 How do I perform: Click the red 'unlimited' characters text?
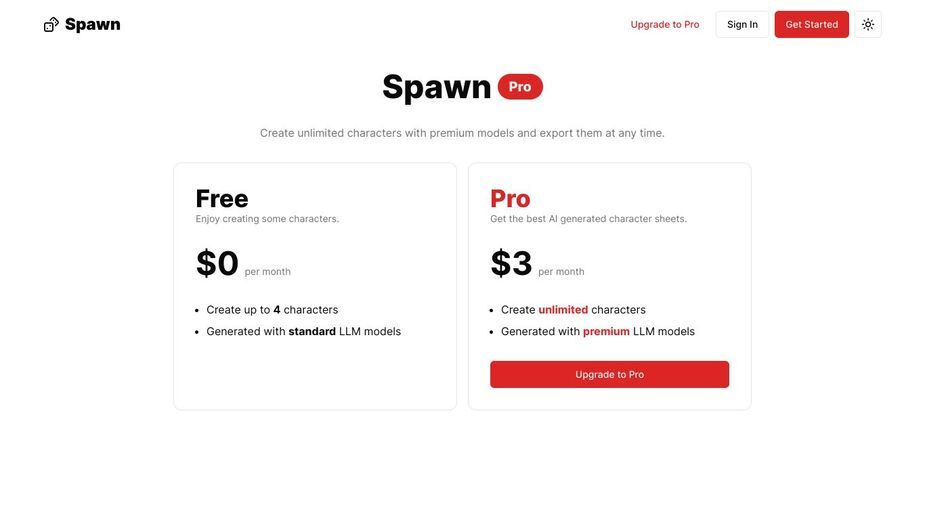click(563, 309)
